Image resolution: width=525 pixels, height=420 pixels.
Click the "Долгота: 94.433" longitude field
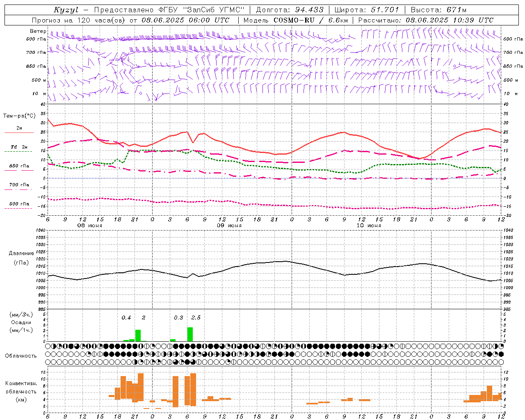tap(290, 10)
